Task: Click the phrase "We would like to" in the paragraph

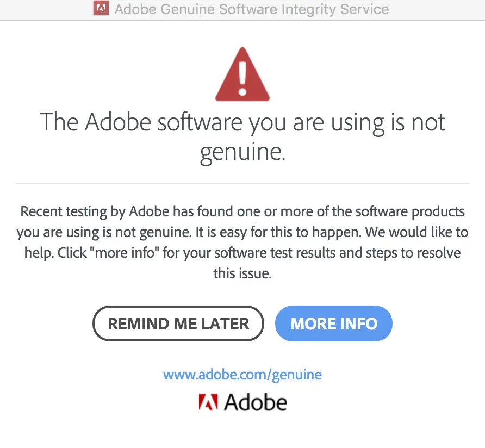Action: (x=416, y=232)
